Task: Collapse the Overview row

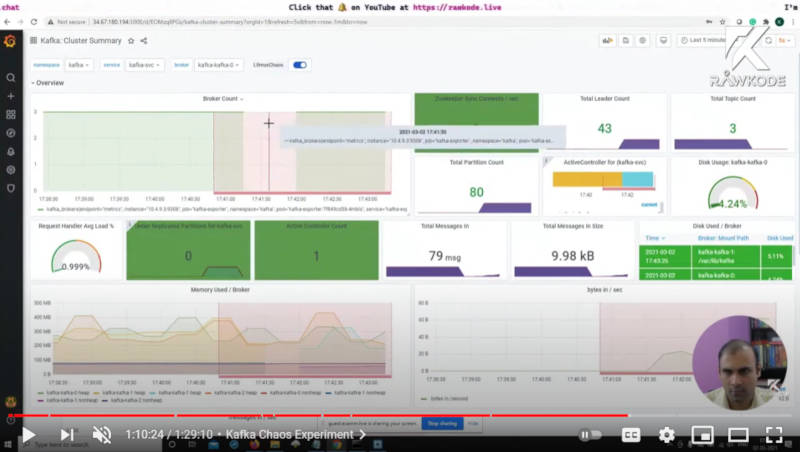Action: point(47,83)
